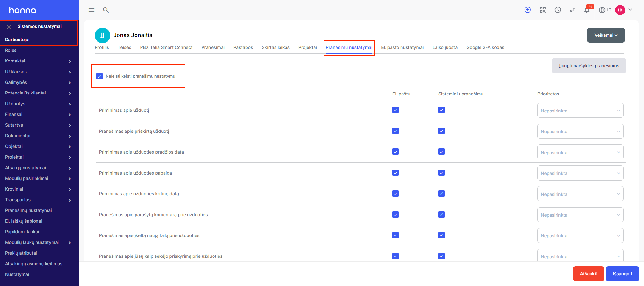Toggle El. paštu for parašytą komentarą notification
Viewport: 644px width, 286px height.
point(396,214)
